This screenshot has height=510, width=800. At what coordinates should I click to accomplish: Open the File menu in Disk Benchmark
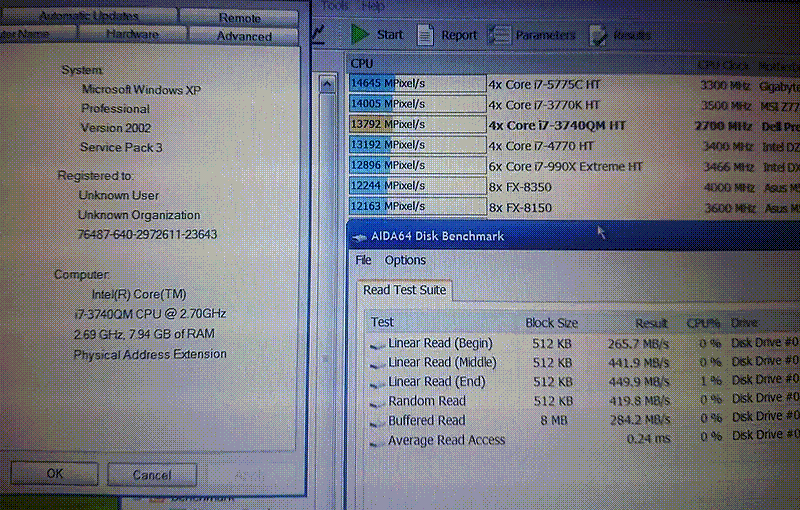pos(363,260)
